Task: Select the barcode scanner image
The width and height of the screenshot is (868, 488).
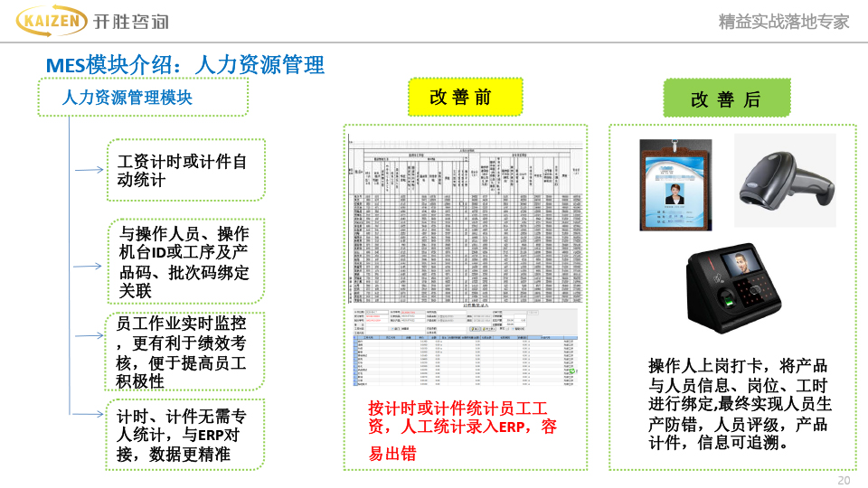Action: [x=784, y=180]
